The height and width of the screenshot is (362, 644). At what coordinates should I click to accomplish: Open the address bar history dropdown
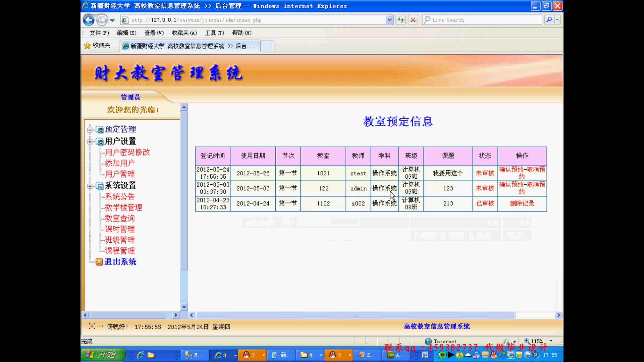tap(389, 20)
